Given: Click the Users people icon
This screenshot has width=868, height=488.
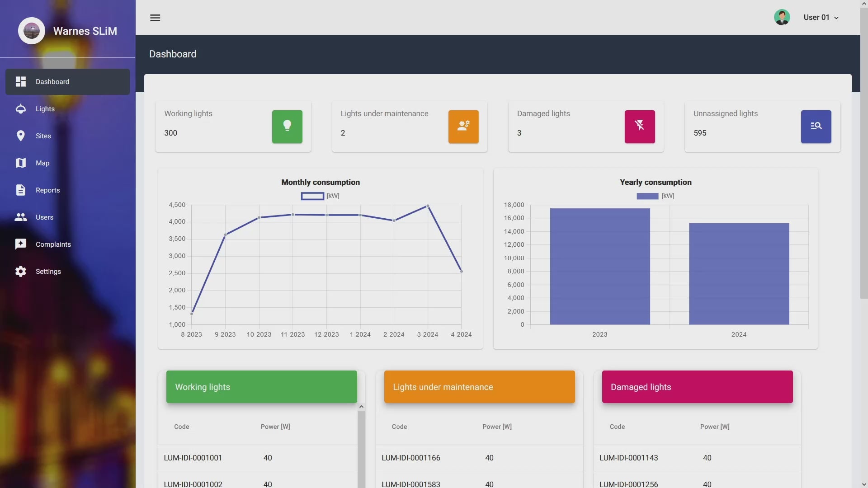Looking at the screenshot, I should pos(21,217).
